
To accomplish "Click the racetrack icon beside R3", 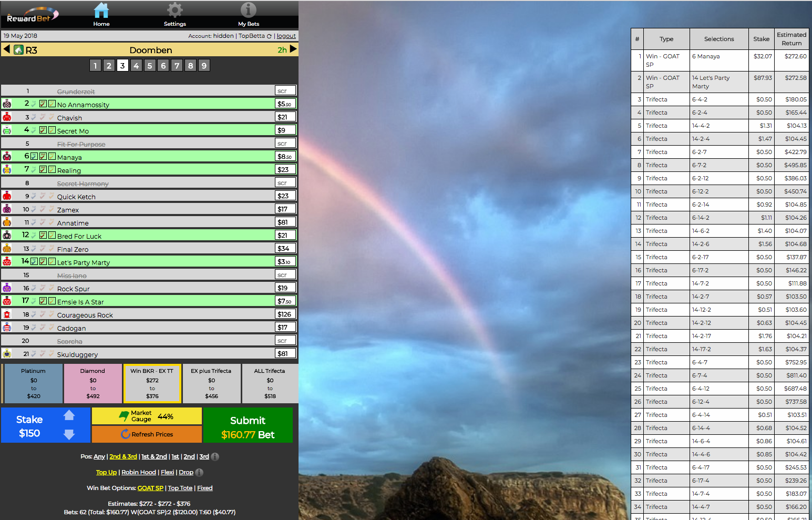I will pyautogui.click(x=18, y=50).
